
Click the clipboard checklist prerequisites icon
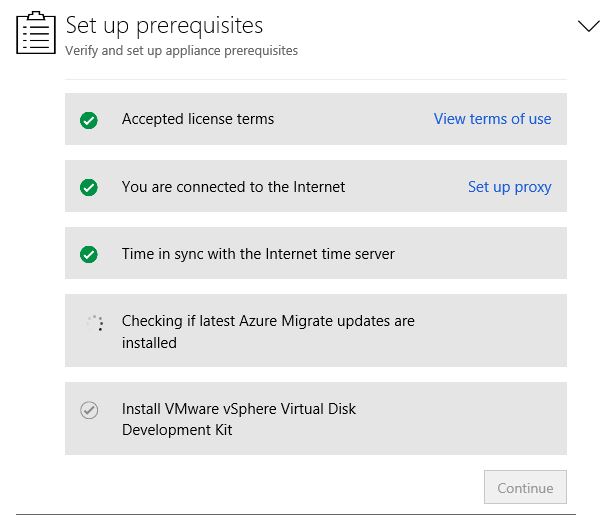point(36,33)
